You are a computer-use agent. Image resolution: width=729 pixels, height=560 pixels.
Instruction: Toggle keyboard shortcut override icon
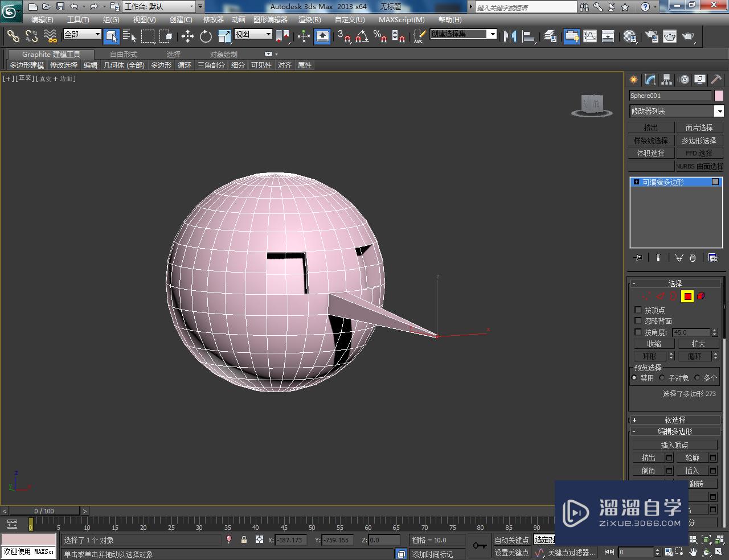click(322, 36)
